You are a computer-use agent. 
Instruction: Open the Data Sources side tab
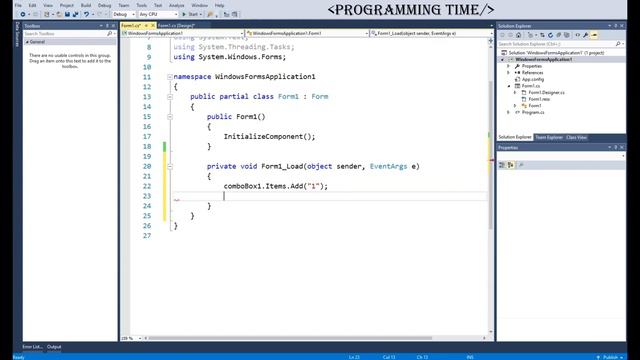[x=17, y=34]
